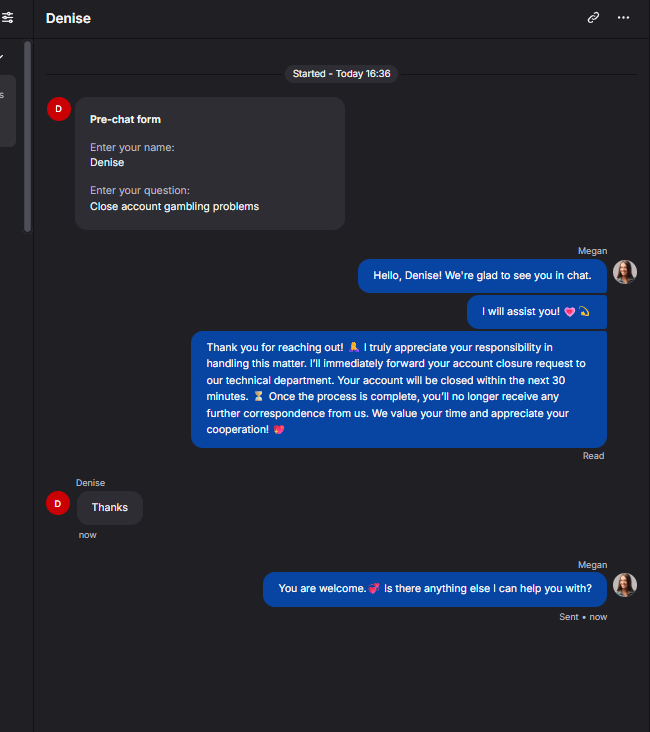Click the account closure explanation message

tap(399, 389)
